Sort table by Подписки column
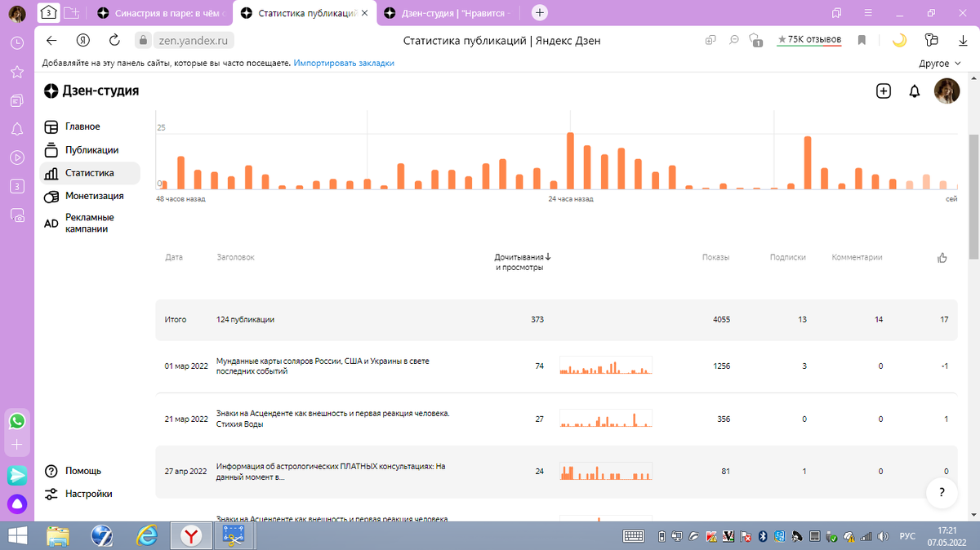 click(788, 257)
